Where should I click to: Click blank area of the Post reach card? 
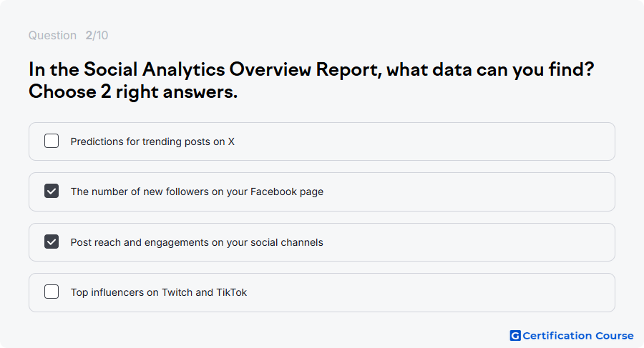coord(468,242)
